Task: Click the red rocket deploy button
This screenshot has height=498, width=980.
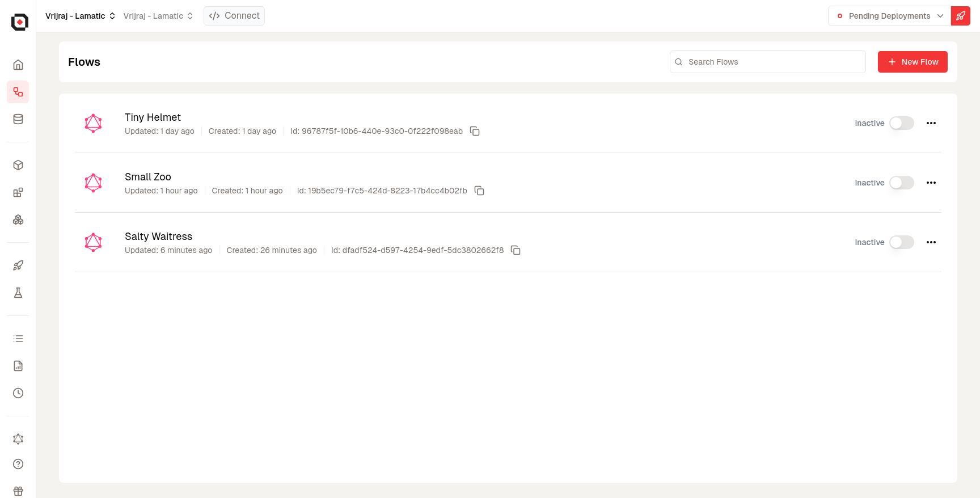Action: [x=960, y=16]
